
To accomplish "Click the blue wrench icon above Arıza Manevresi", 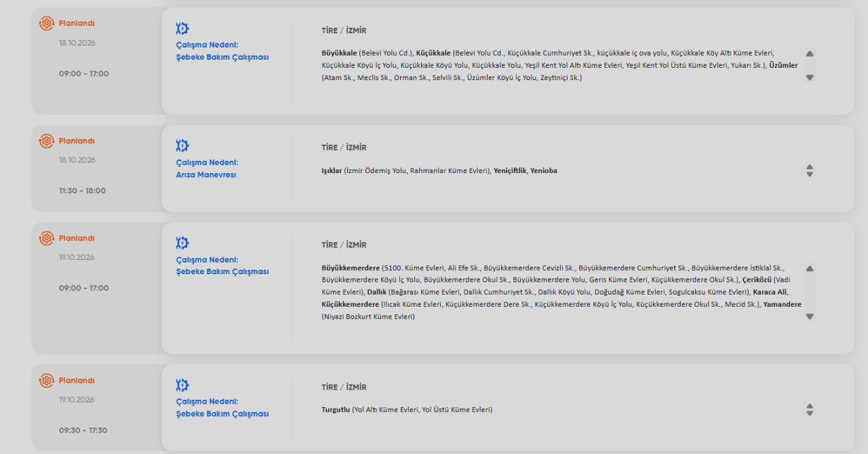I will pos(182,146).
